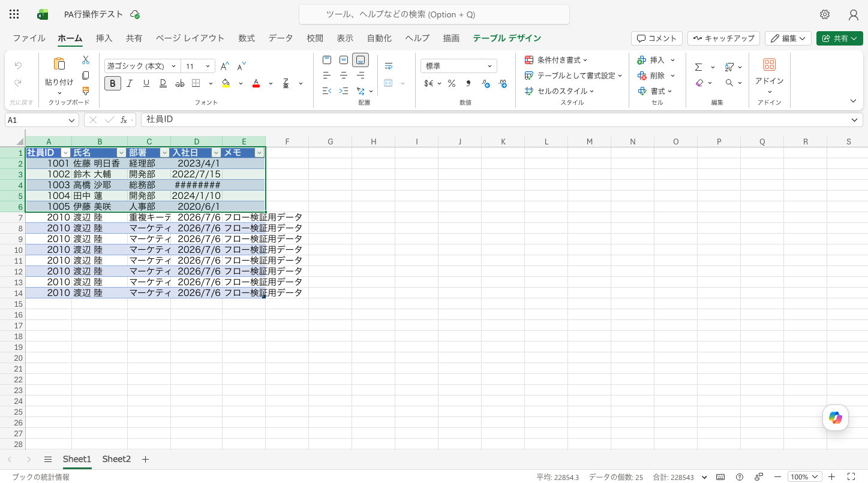Align text left
The image size is (868, 483).
[327, 76]
